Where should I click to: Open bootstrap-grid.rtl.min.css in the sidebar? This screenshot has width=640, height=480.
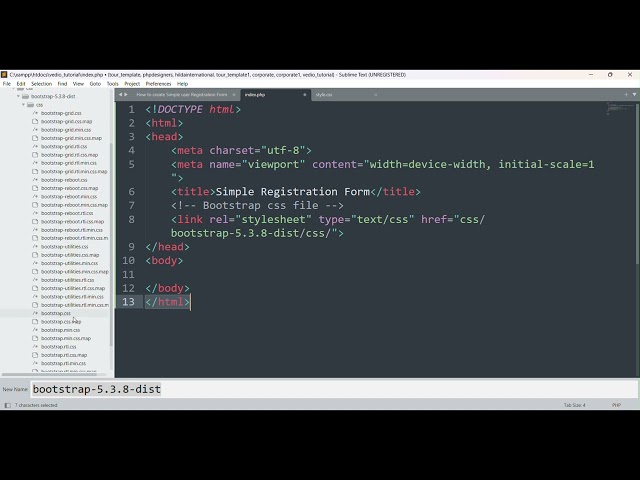point(69,163)
